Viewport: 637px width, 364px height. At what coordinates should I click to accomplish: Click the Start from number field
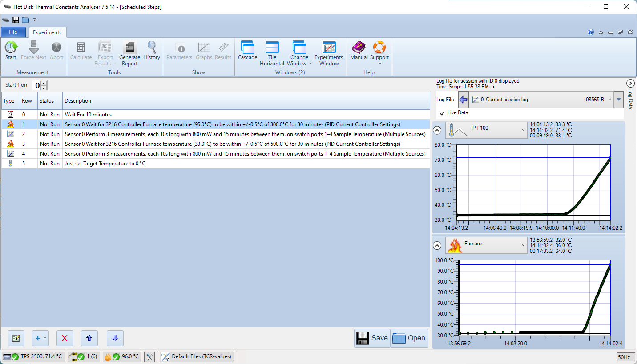click(x=36, y=85)
